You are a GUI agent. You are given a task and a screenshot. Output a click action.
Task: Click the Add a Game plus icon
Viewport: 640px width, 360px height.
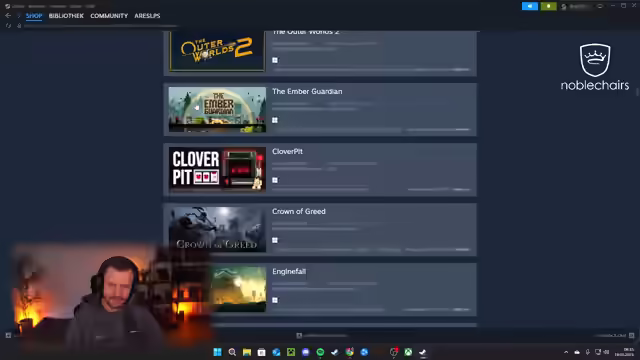[8, 336]
